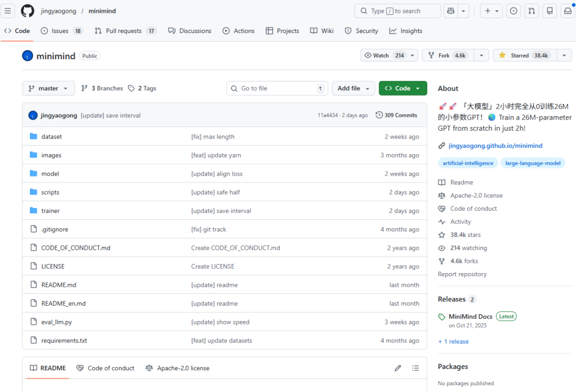Open the Add file dropdown
Viewport: 576px width, 392px height.
354,88
